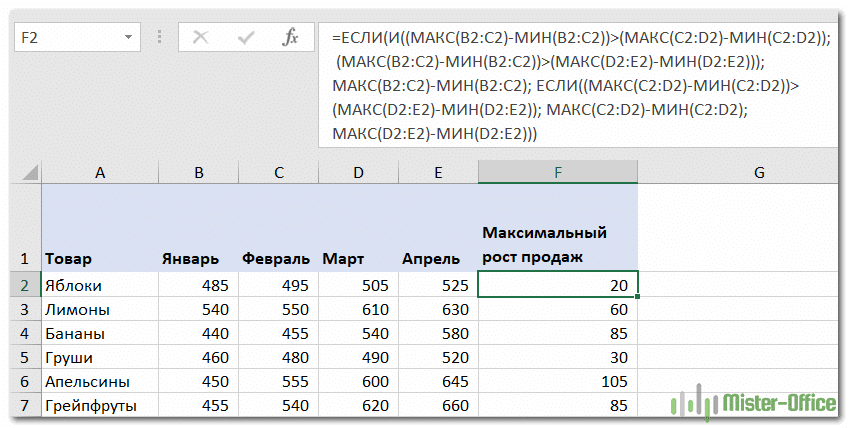Click inside the formula bar text
The image size is (849, 428).
tap(580, 85)
